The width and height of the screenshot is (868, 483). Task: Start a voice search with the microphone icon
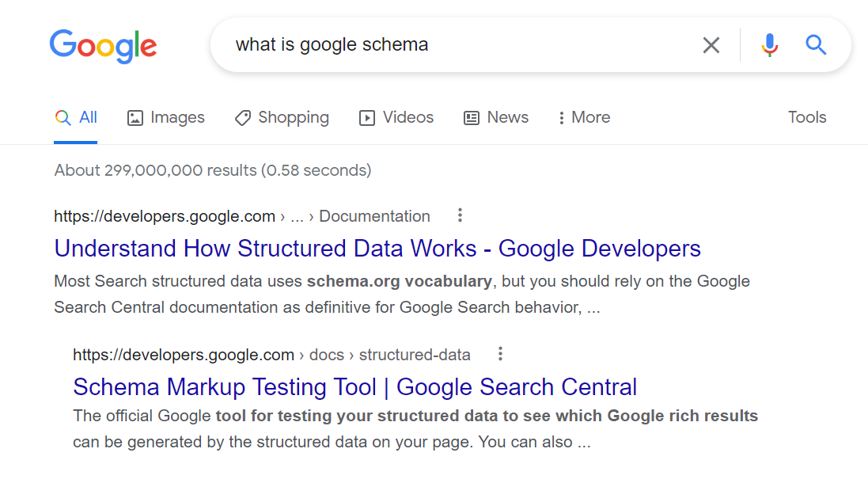click(768, 45)
